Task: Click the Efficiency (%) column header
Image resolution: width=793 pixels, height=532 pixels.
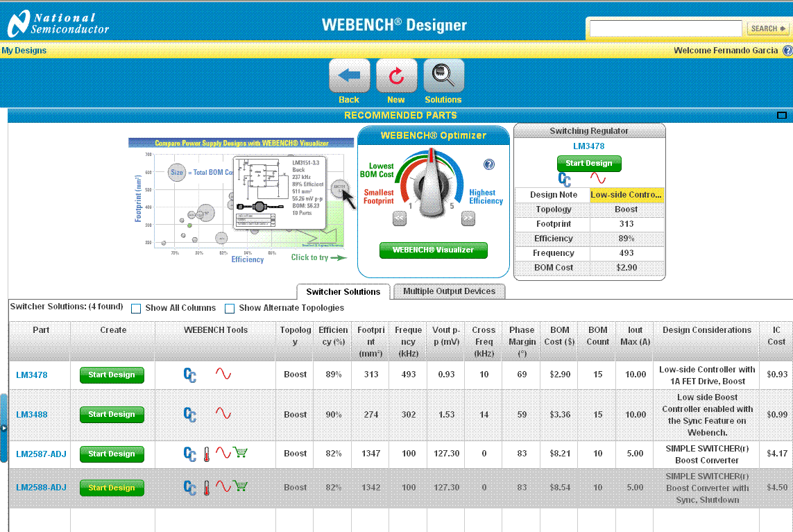Action: coord(333,341)
